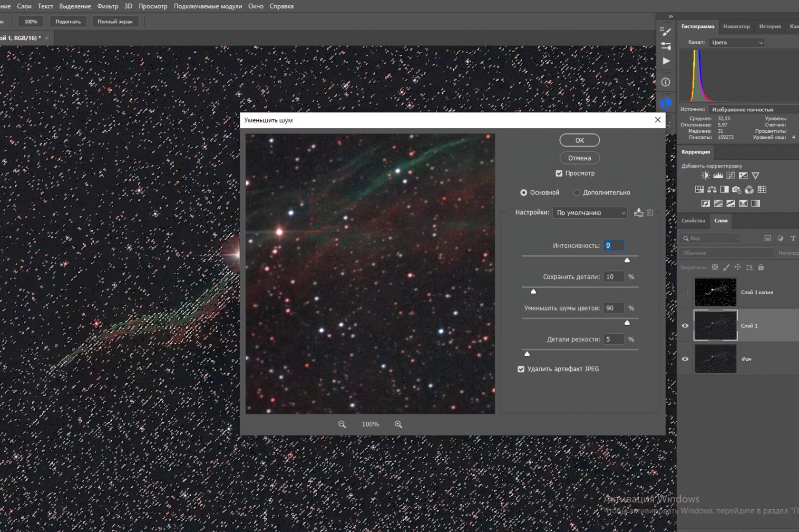Viewport: 799px width, 532px height.
Task: Lock image pixels with brush icon
Action: (x=726, y=267)
